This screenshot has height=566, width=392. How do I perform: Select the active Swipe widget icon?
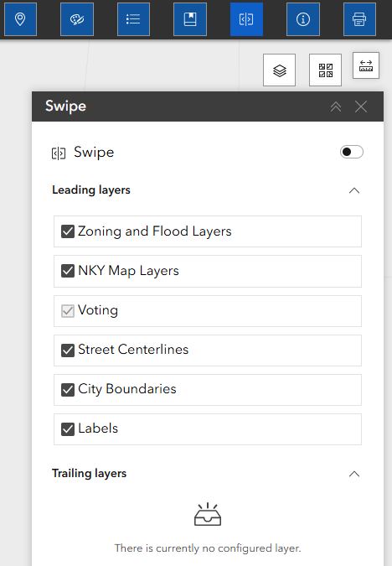tap(246, 19)
